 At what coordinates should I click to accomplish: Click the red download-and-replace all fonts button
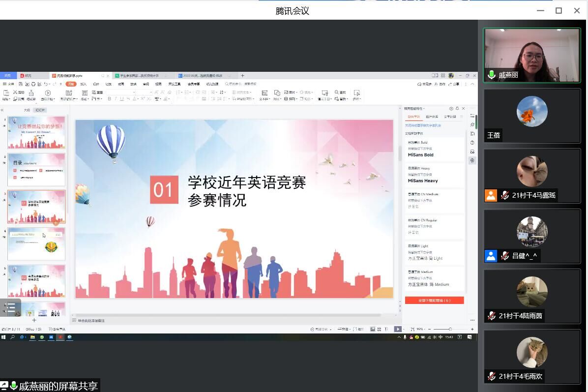[434, 300]
